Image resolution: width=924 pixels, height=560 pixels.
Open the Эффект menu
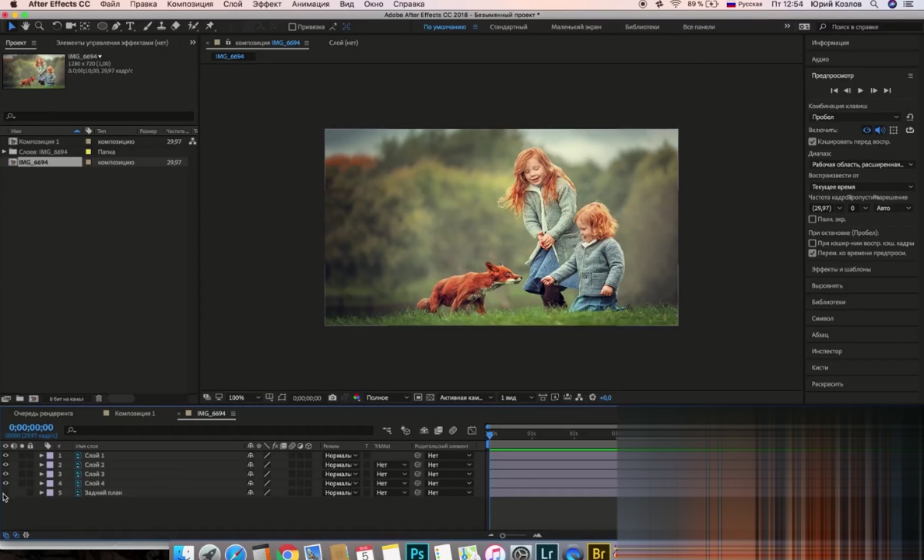[267, 5]
